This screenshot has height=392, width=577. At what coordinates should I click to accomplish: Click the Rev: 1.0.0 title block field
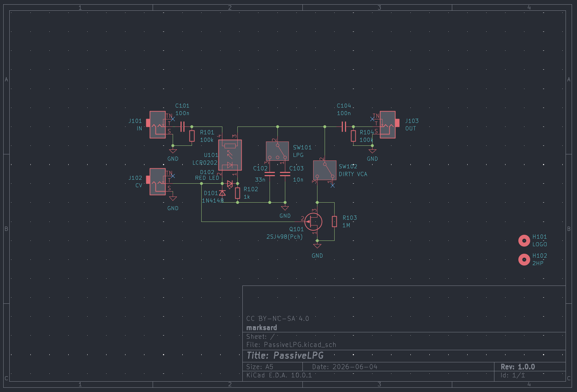(518, 367)
